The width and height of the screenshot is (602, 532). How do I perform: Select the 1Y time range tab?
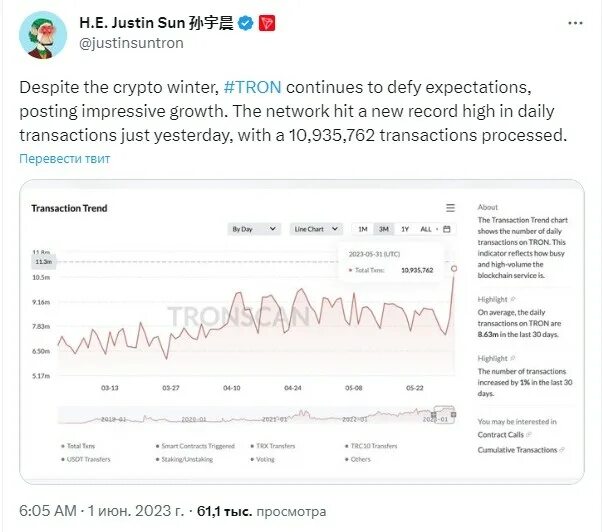(405, 229)
